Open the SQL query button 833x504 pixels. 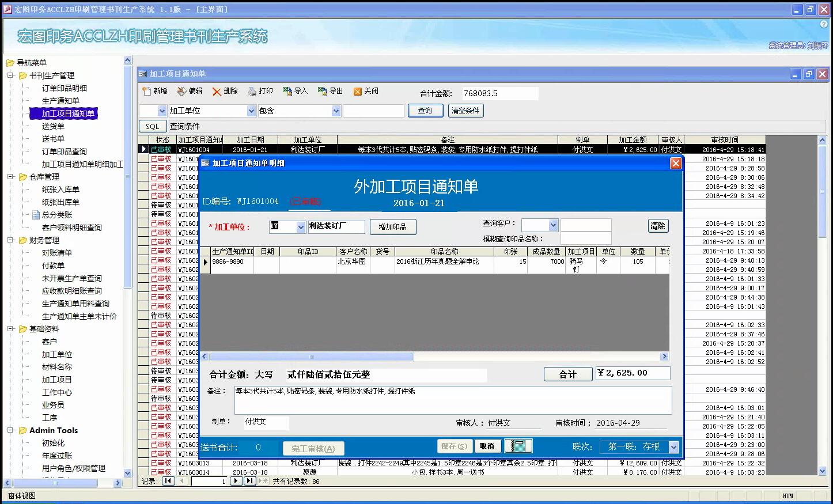pyautogui.click(x=152, y=126)
